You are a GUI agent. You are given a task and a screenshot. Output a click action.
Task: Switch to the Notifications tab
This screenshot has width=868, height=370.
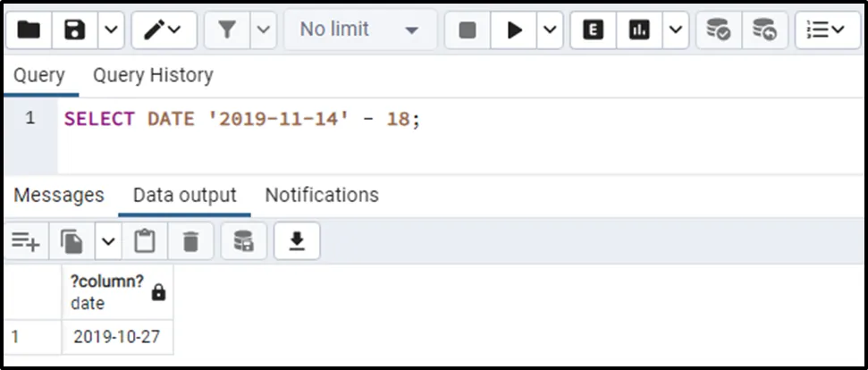tap(322, 195)
